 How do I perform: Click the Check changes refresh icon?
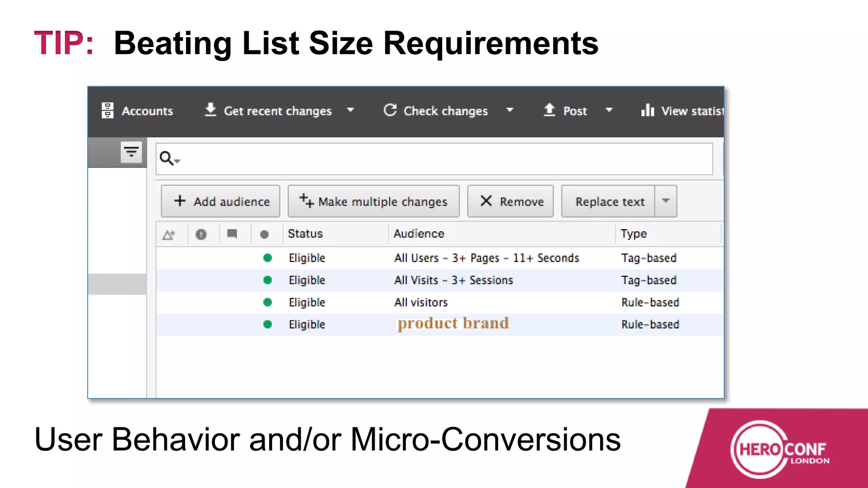pyautogui.click(x=390, y=110)
